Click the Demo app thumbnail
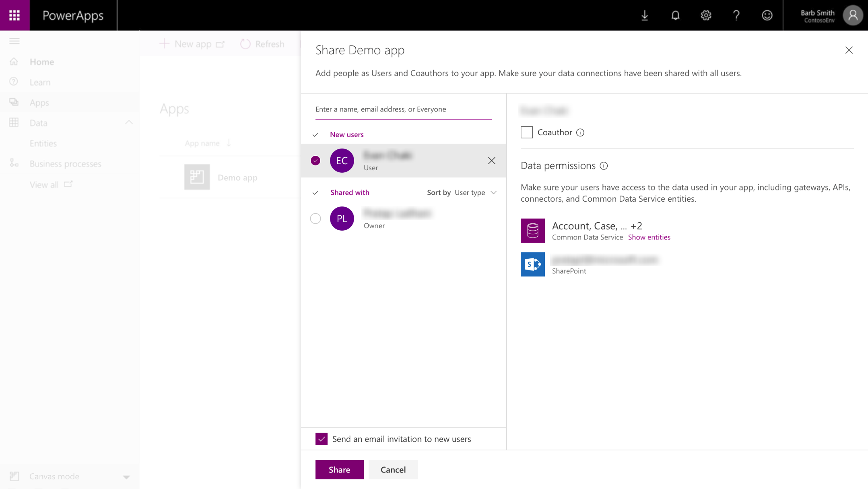The height and width of the screenshot is (489, 868). pos(197,177)
